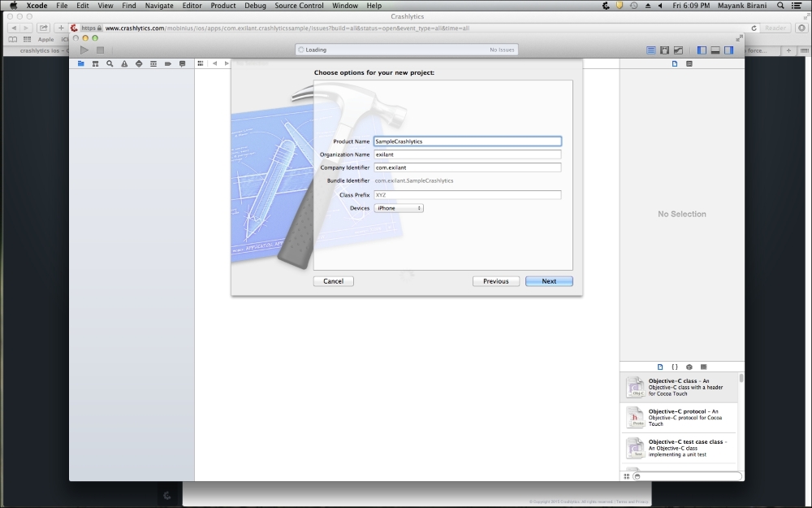
Task: Show the Code Snippet library
Action: pos(674,367)
